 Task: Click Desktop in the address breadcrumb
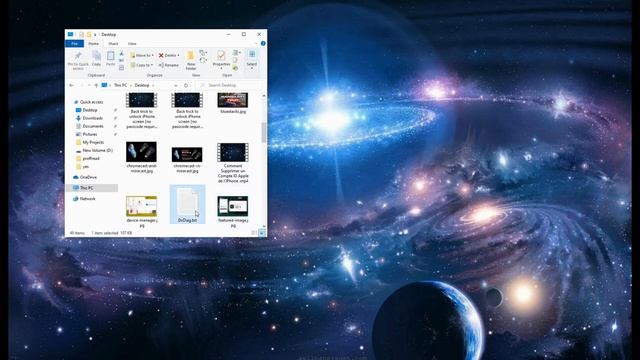point(142,85)
